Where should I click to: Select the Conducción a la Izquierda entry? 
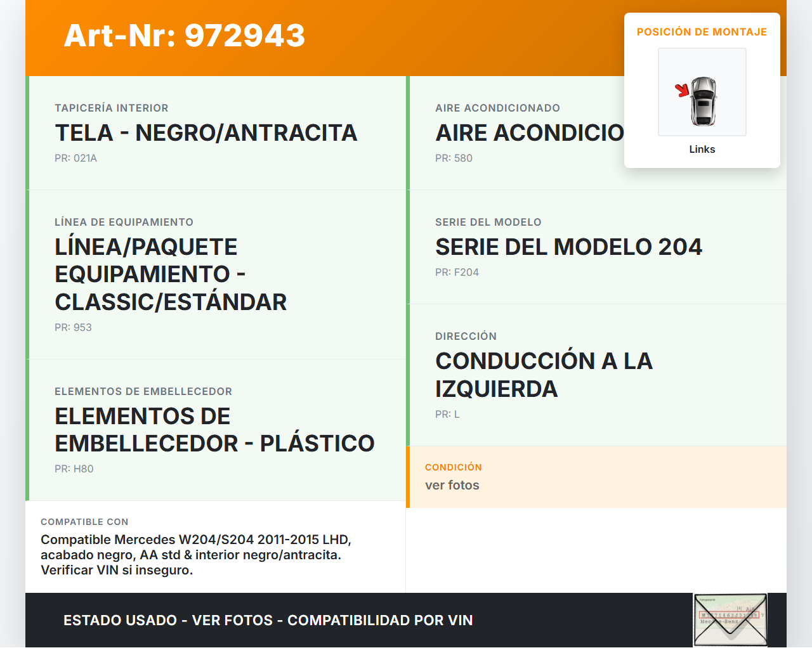point(544,374)
